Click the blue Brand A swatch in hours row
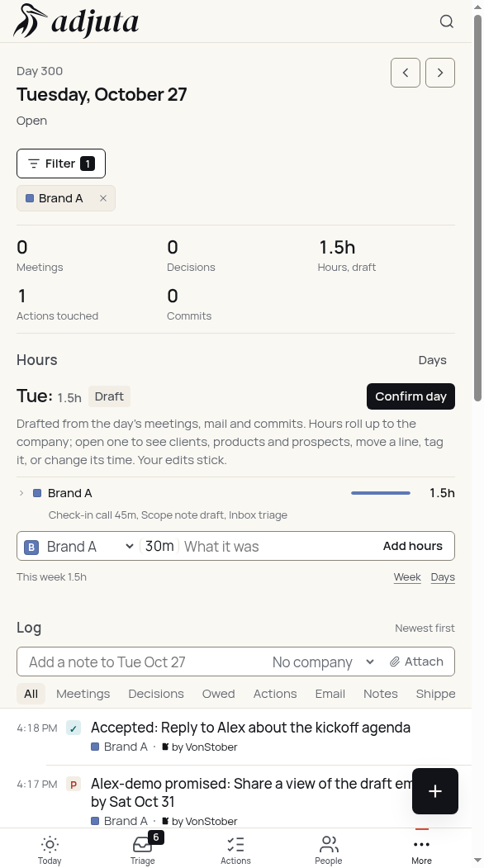The image size is (484, 868). tap(37, 493)
